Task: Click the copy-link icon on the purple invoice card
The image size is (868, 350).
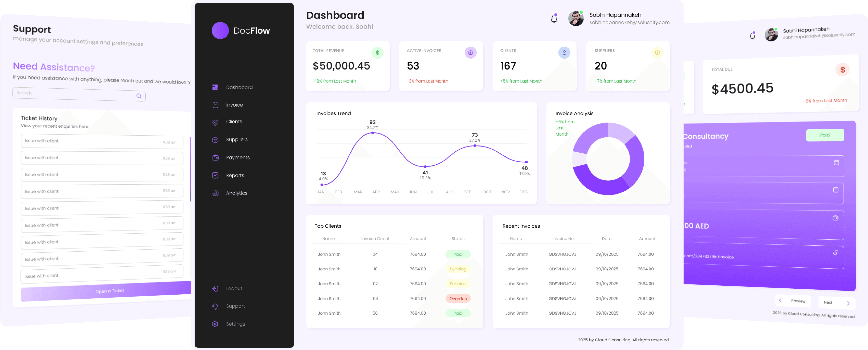Action: [836, 253]
